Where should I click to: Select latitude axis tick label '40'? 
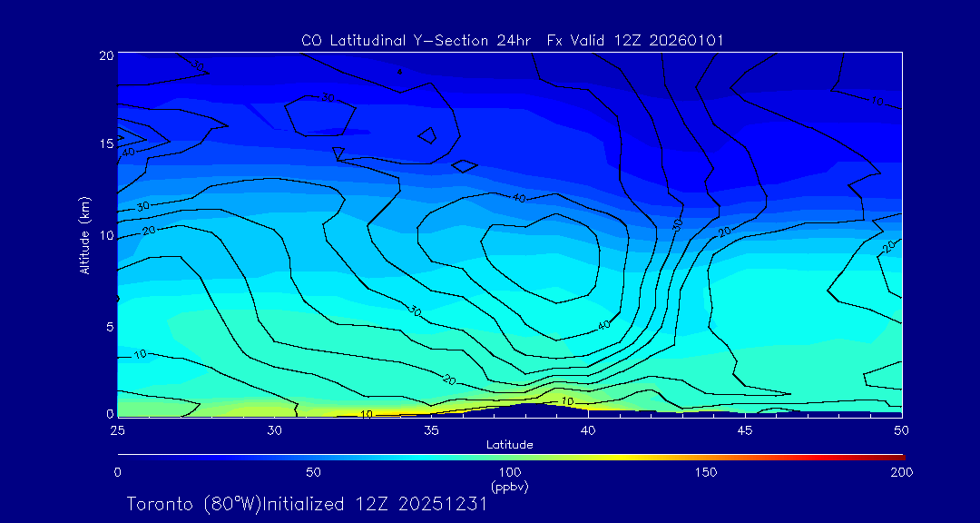pos(588,430)
